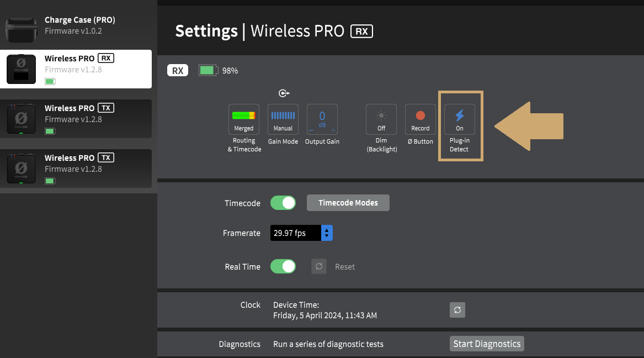Select Wireless PRO RX device

point(76,69)
